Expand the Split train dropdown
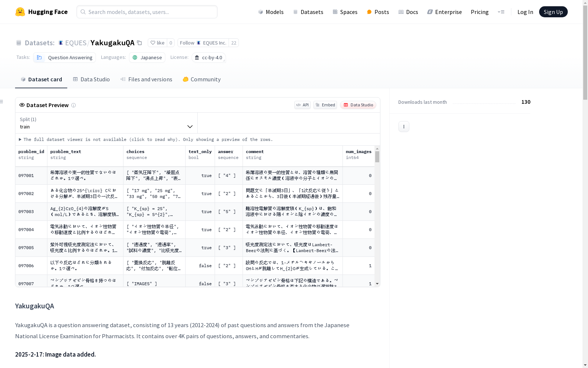 coord(107,123)
